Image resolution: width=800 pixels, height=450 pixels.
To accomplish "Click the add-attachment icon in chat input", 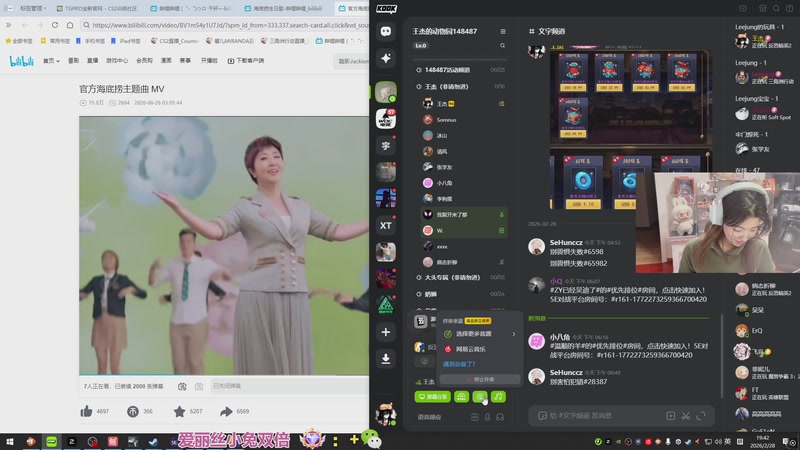I will click(670, 416).
